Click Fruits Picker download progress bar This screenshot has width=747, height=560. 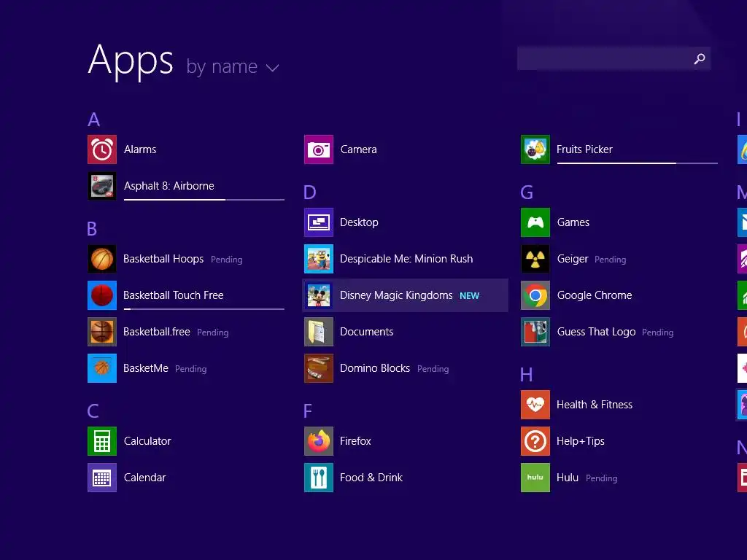click(638, 163)
